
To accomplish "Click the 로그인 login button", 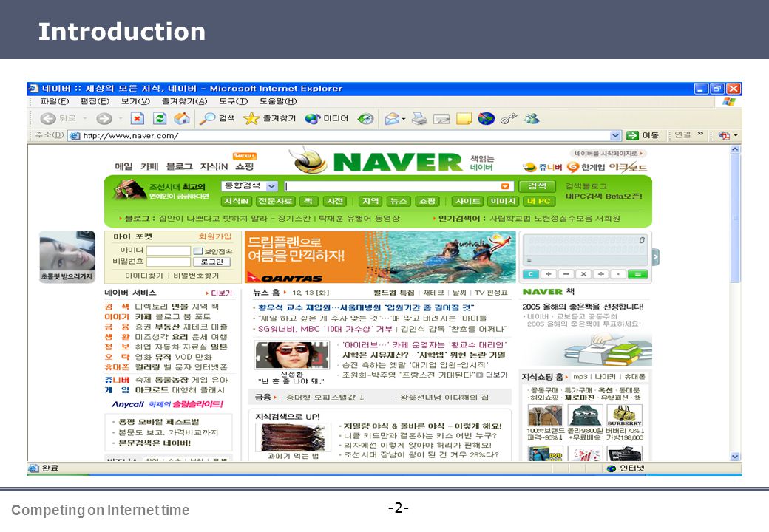I will pos(212,262).
